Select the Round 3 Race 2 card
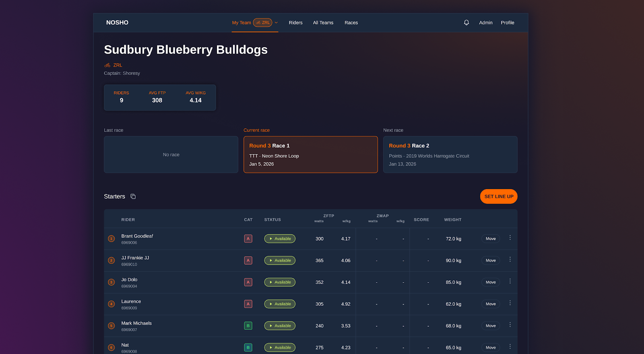This screenshot has width=644, height=354. (x=450, y=154)
